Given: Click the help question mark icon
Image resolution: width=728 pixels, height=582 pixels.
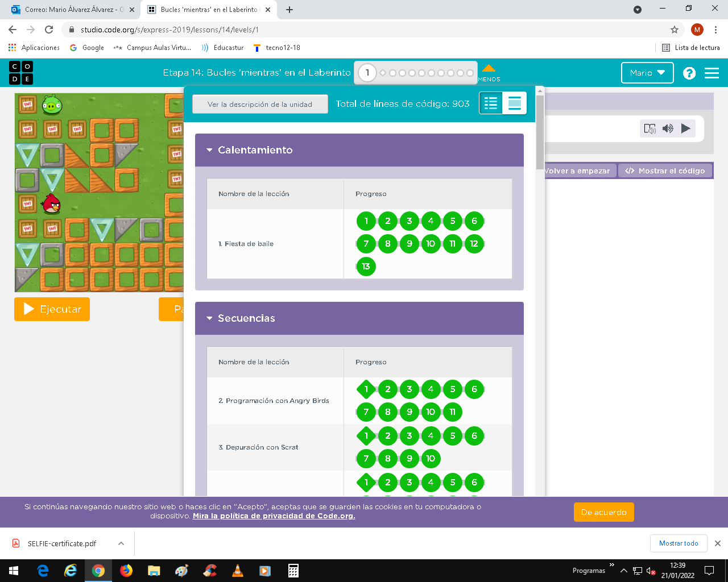Looking at the screenshot, I should tap(689, 73).
